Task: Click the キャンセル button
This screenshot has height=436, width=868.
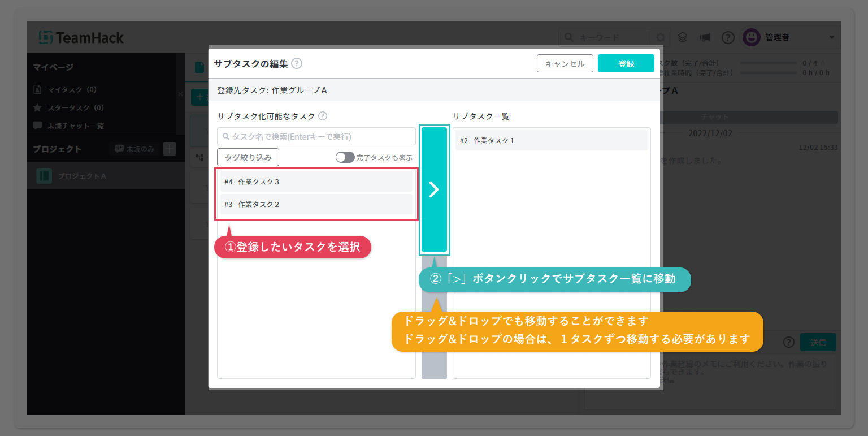Action: tap(565, 64)
